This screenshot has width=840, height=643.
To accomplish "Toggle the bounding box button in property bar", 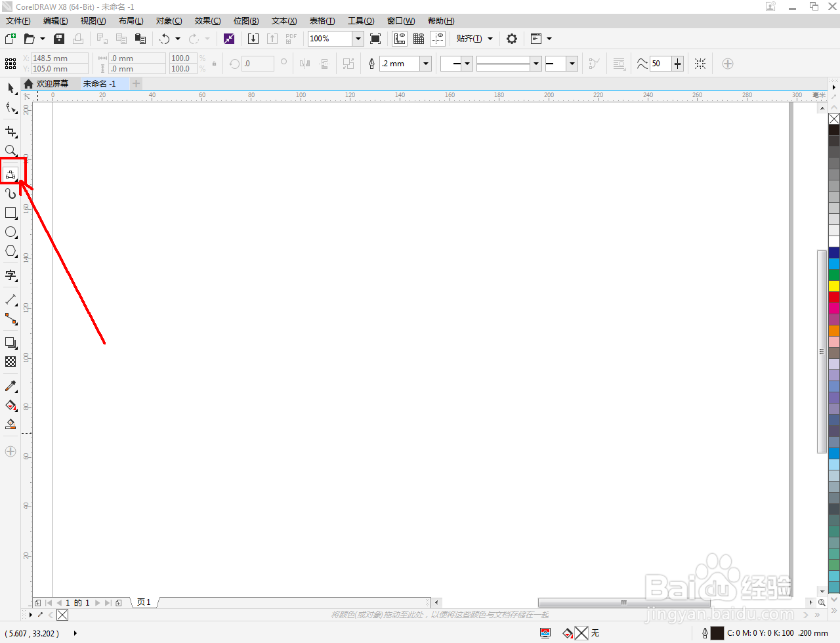I will pos(700,64).
